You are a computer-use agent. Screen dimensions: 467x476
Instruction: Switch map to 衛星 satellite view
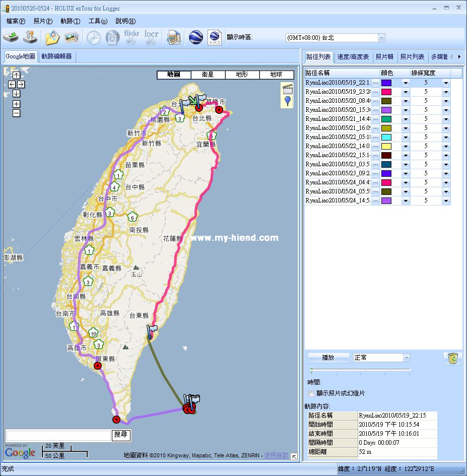(x=208, y=75)
